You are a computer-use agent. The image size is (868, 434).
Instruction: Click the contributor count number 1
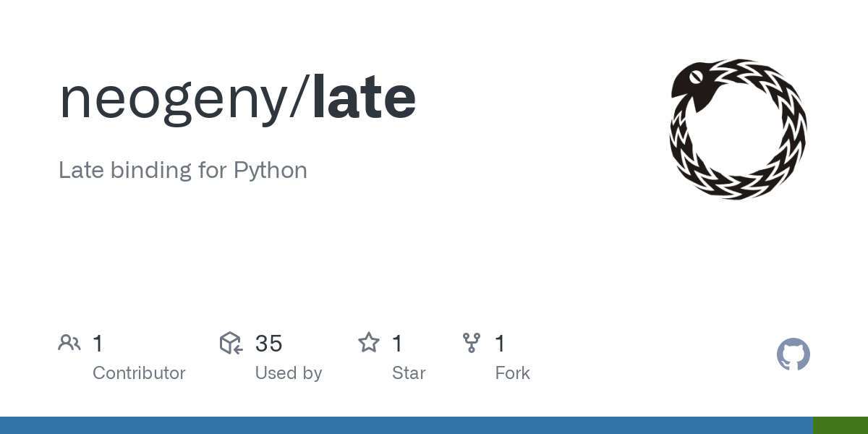(x=98, y=344)
